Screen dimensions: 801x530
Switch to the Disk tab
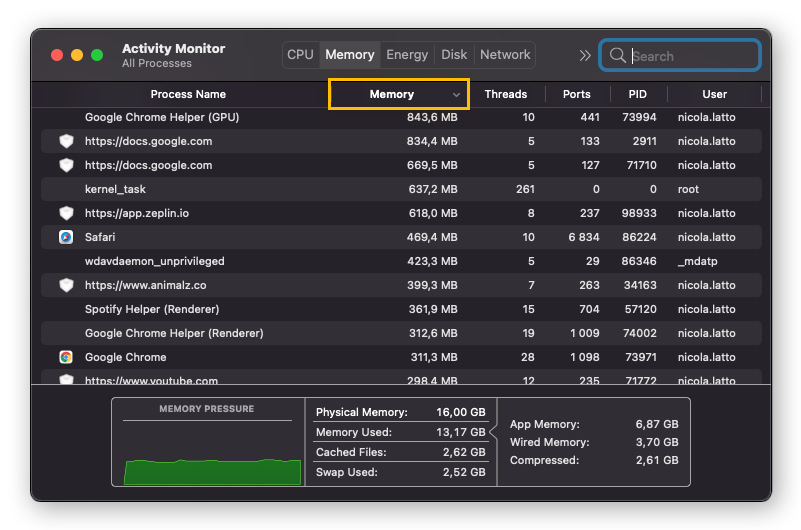[454, 55]
